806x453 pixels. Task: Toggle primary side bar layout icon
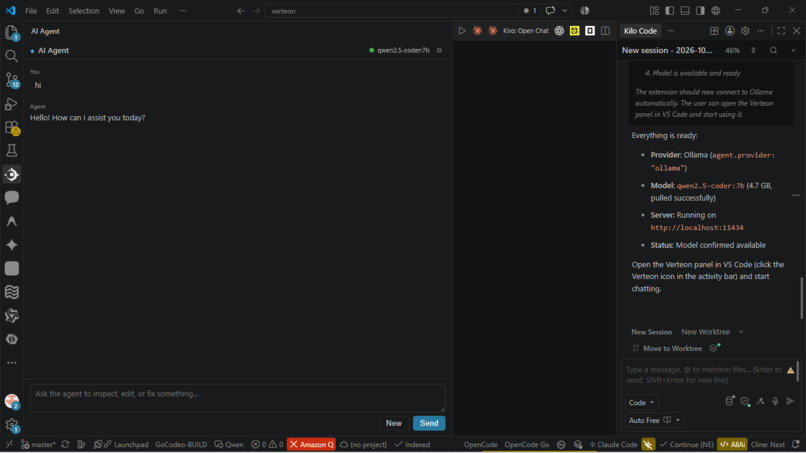[669, 10]
